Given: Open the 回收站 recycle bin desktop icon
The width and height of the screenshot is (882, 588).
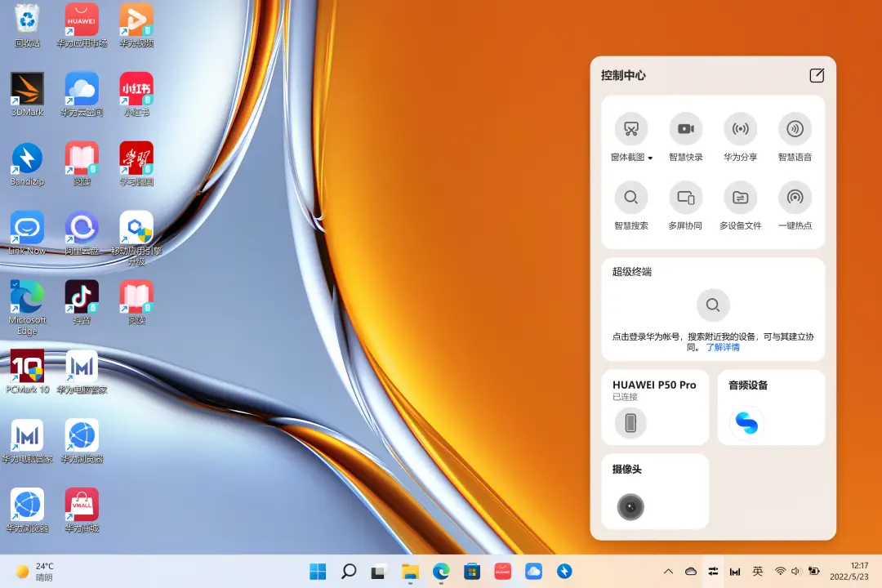Looking at the screenshot, I should pos(27,25).
